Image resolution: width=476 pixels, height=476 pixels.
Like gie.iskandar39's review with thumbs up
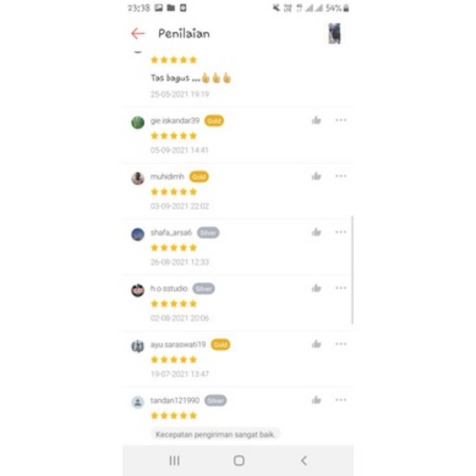point(317,120)
